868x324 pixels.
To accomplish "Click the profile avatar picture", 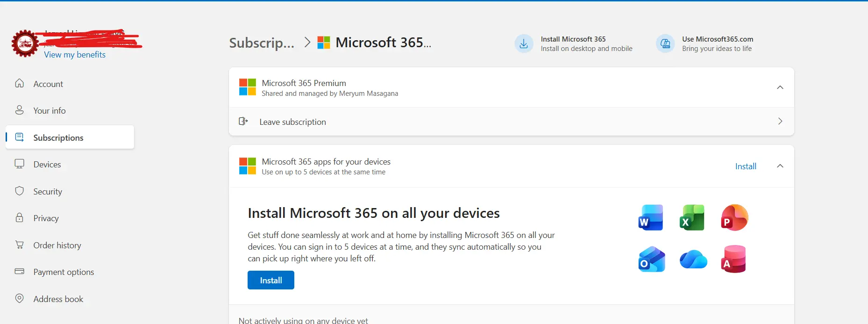I will [x=25, y=43].
